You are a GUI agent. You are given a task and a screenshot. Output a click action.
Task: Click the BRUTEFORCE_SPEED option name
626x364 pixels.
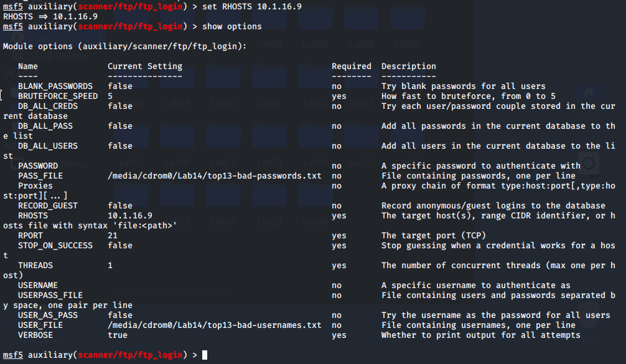(x=58, y=96)
